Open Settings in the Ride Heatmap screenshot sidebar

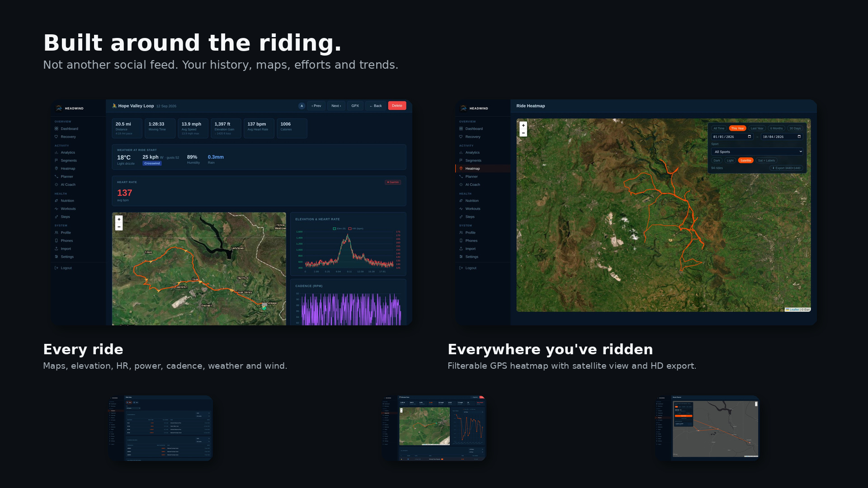point(472,257)
